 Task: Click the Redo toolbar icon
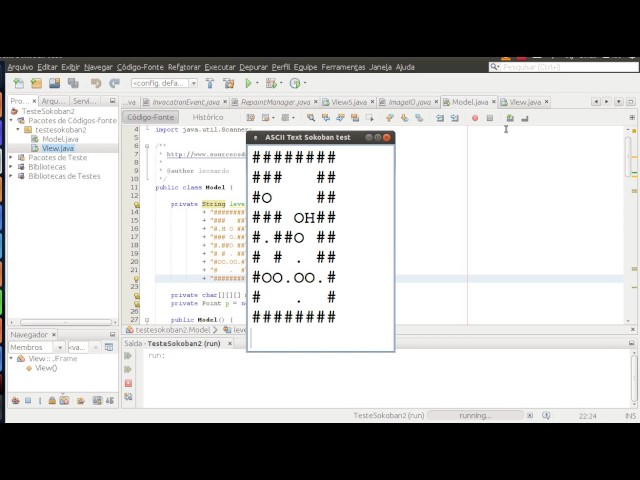tap(114, 83)
